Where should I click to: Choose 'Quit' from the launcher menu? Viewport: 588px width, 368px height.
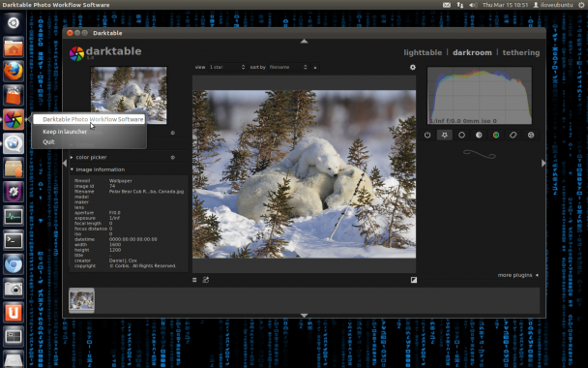(48, 142)
